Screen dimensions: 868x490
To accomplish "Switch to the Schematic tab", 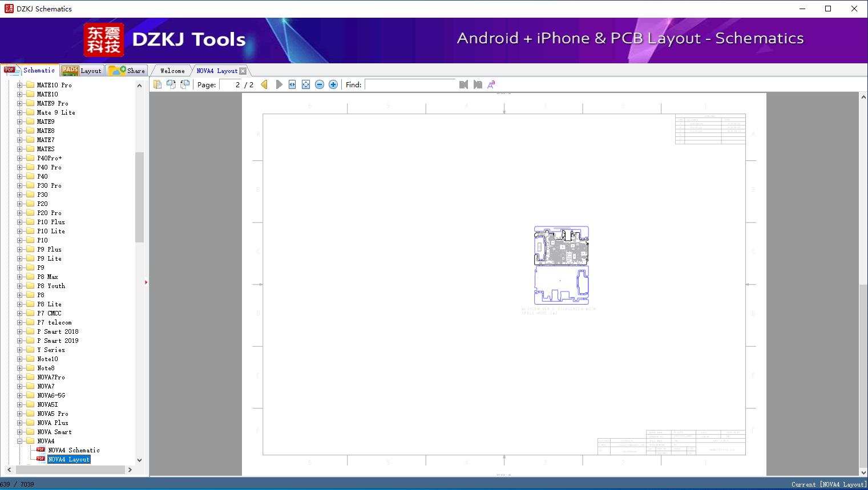I will [29, 70].
